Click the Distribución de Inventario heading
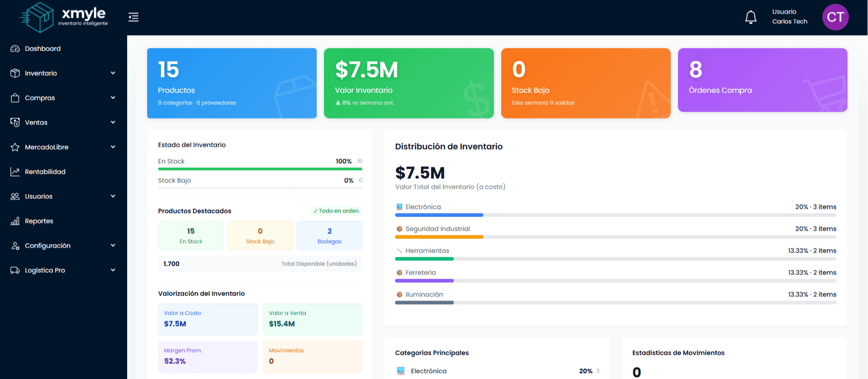Image resolution: width=868 pixels, height=379 pixels. (449, 147)
